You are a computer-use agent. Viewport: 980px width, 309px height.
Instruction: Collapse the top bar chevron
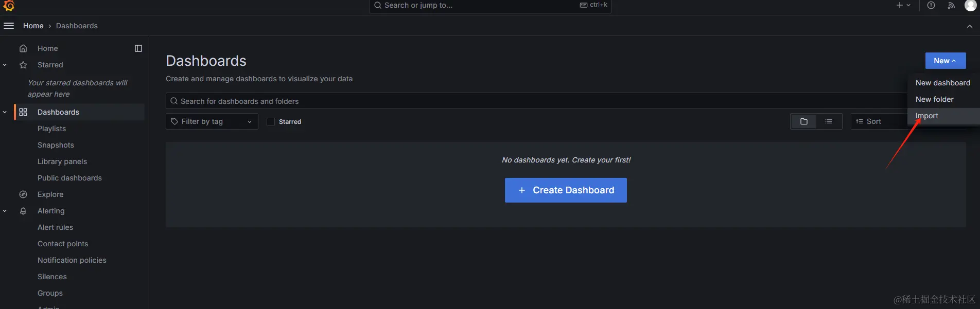[x=970, y=26]
